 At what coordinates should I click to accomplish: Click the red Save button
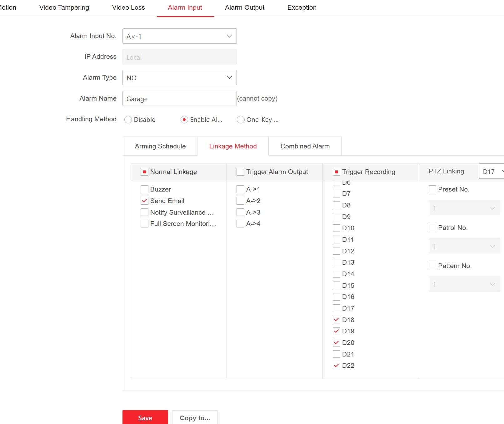point(145,418)
